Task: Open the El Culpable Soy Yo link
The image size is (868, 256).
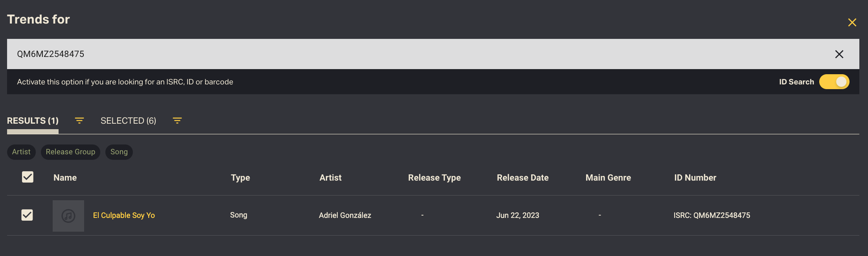Action: 124,215
